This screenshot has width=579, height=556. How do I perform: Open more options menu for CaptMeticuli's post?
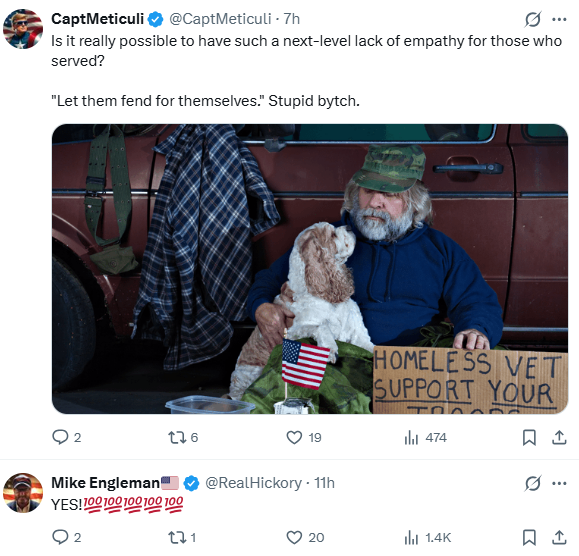559,19
